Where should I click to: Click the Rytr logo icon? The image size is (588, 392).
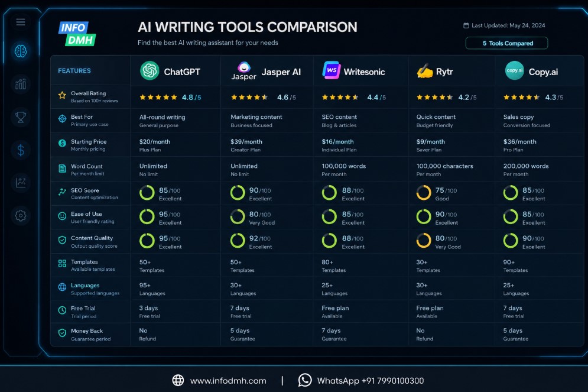[424, 71]
